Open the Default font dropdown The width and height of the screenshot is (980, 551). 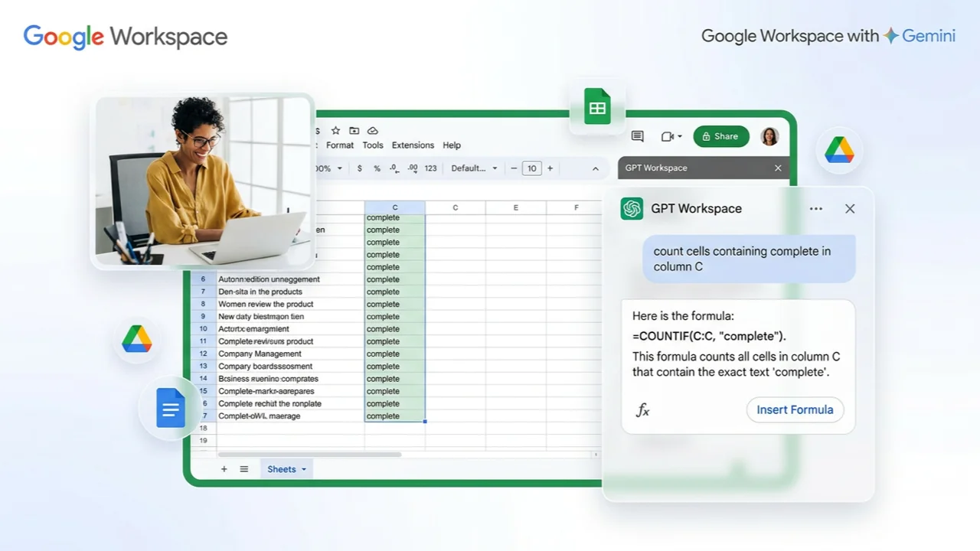[474, 168]
